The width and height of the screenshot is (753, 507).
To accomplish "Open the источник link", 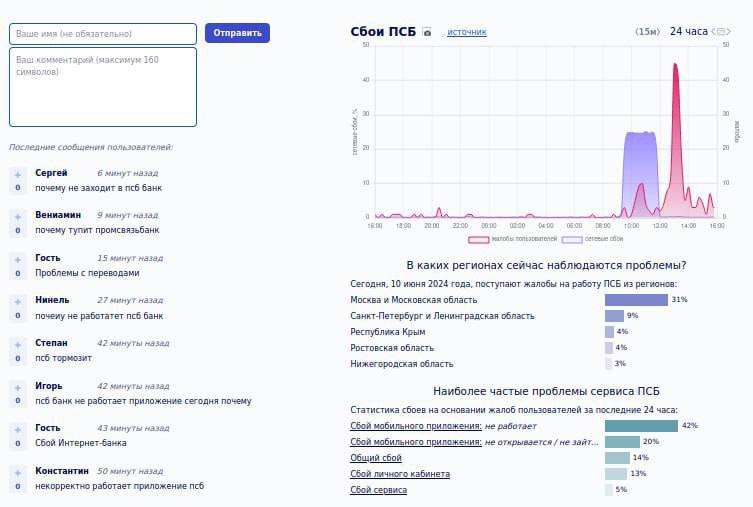I will pyautogui.click(x=467, y=32).
